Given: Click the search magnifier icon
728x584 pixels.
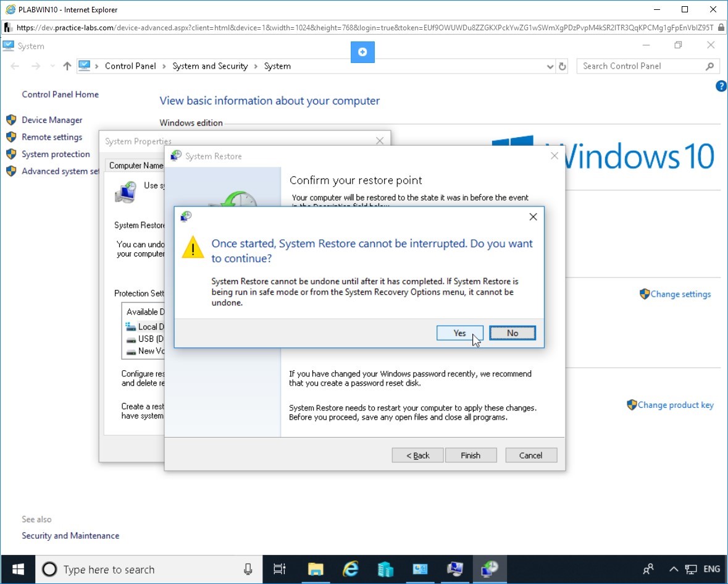Looking at the screenshot, I should 709,67.
